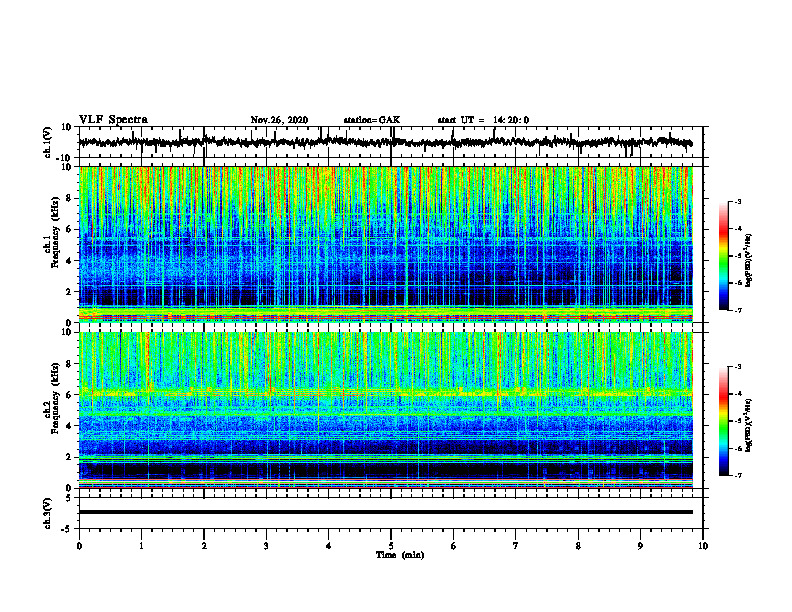Click the time axis tick label "5" under ch.3
The image size is (792, 612).
point(391,546)
